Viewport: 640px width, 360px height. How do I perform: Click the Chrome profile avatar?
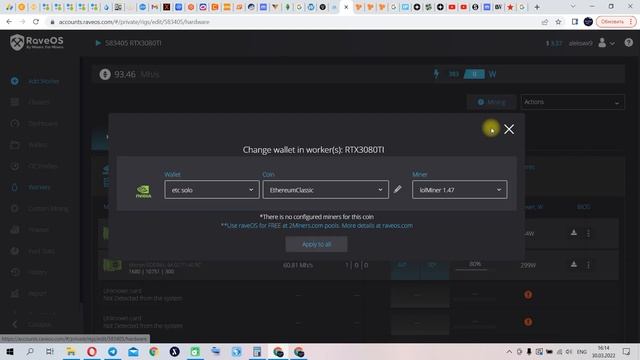pos(588,22)
